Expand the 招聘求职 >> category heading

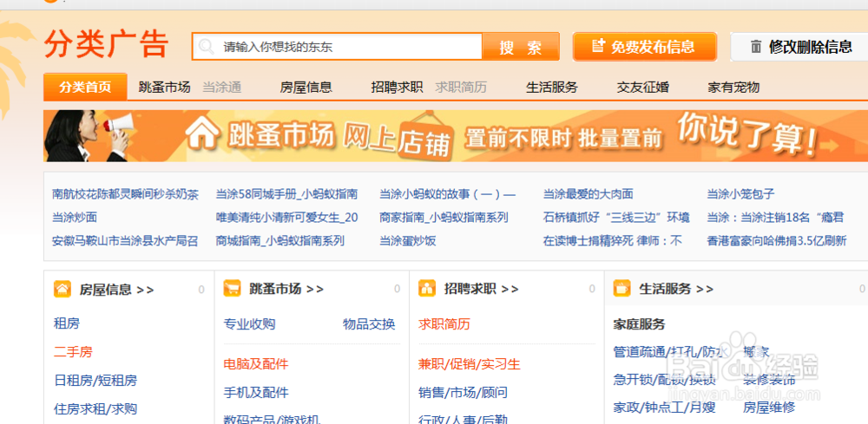click(482, 289)
